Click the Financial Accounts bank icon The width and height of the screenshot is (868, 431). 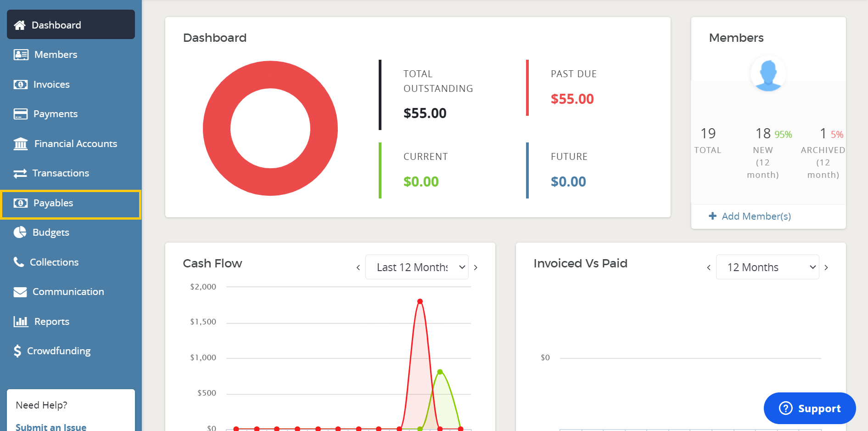(x=21, y=144)
